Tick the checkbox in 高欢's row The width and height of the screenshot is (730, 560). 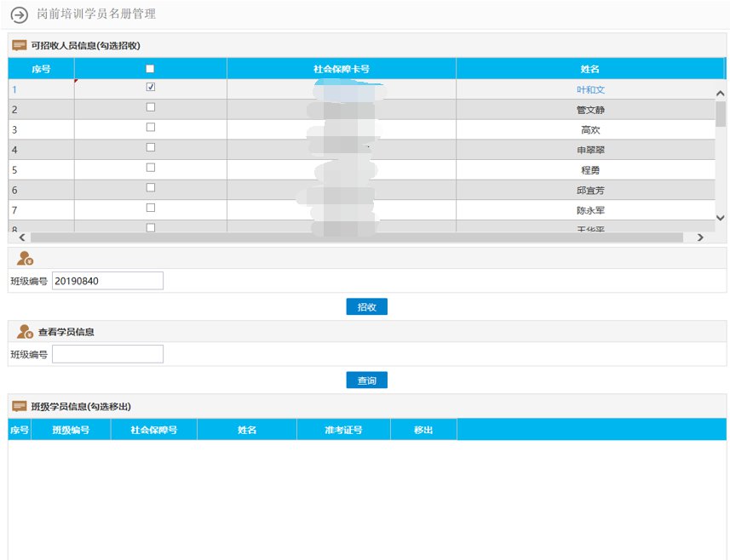tap(151, 127)
